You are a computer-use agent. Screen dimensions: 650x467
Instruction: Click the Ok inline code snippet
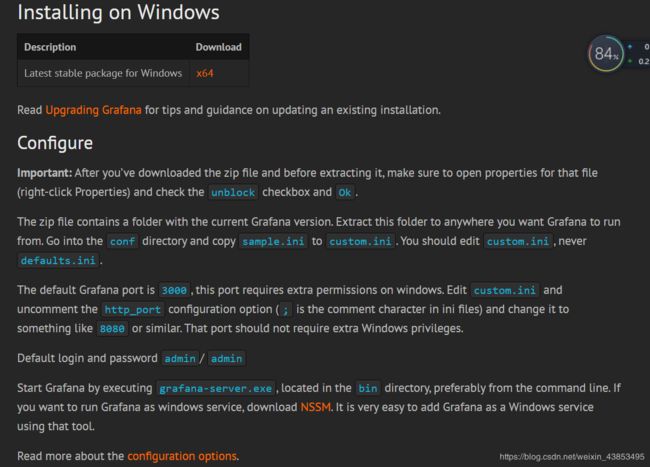(344, 193)
